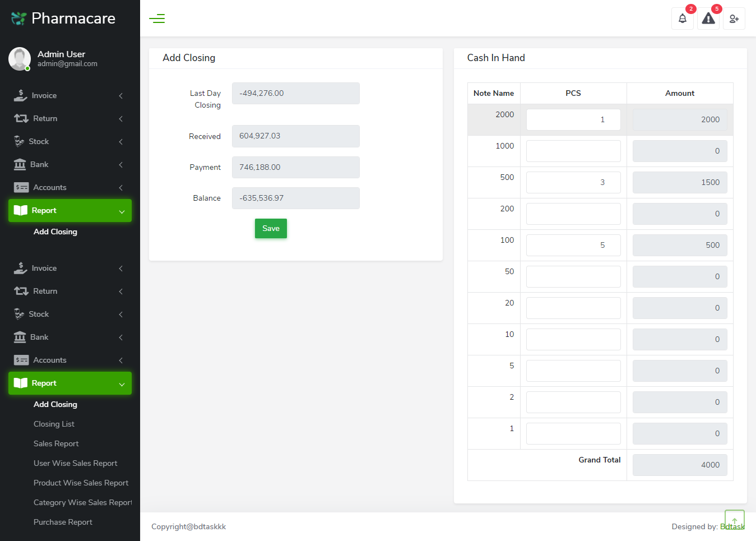Go to User Wise Sales Report
Screen dimensions: 756x541
pyautogui.click(x=75, y=464)
